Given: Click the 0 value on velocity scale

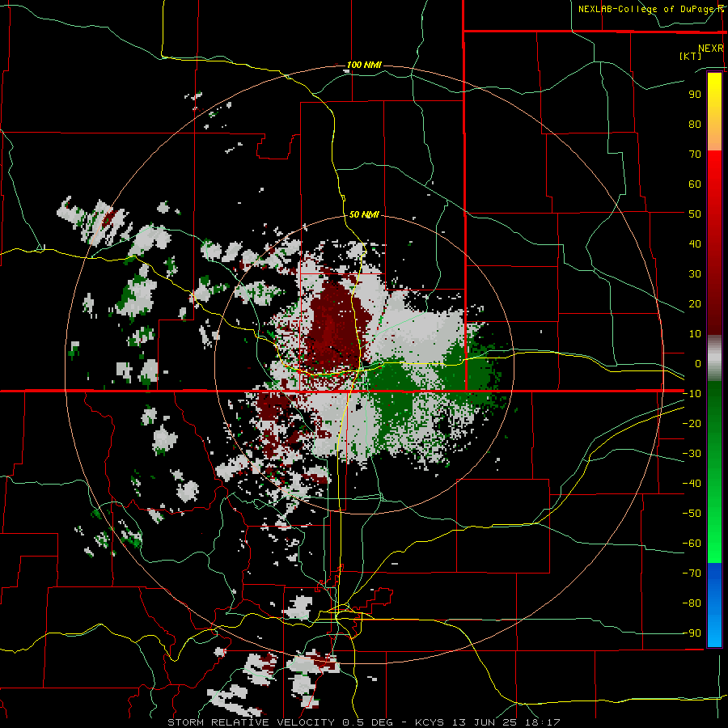Looking at the screenshot, I should [698, 364].
